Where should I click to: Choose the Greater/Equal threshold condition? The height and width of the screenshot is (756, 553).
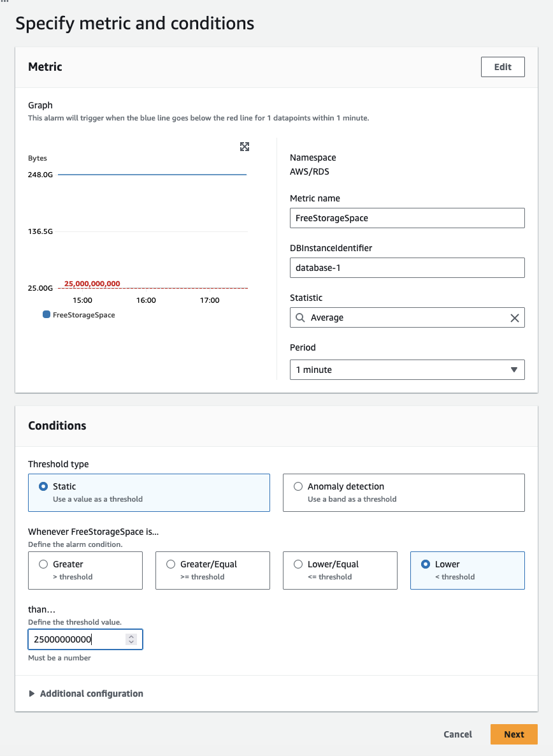tap(171, 564)
